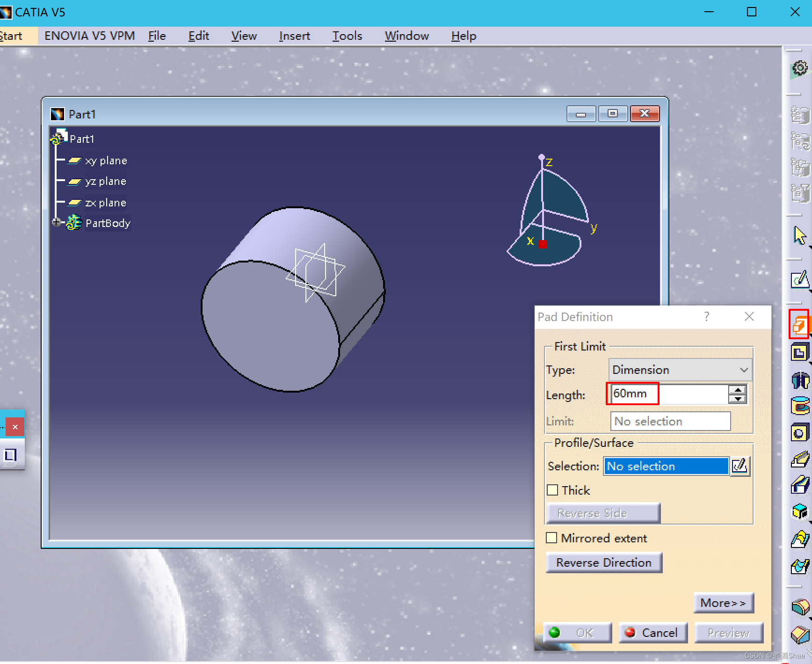Open the Tools menu
The image size is (812, 664).
click(348, 36)
